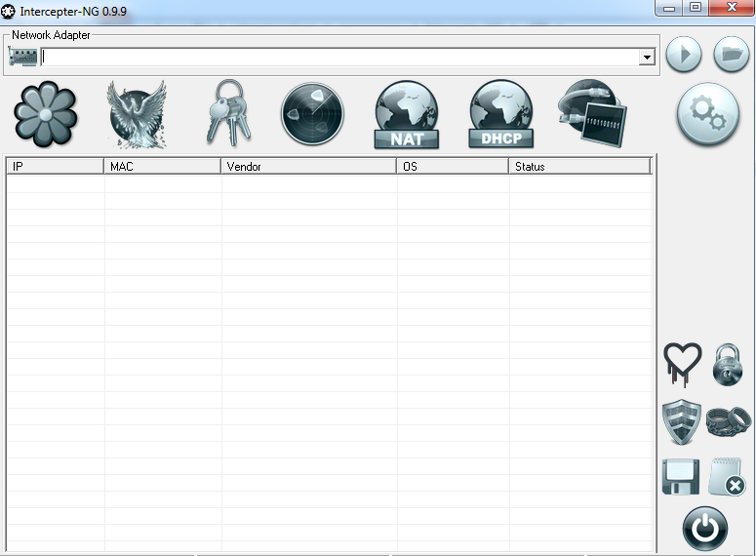The image size is (756, 556).
Task: Close the Intercepter-NG window
Action: [732, 8]
